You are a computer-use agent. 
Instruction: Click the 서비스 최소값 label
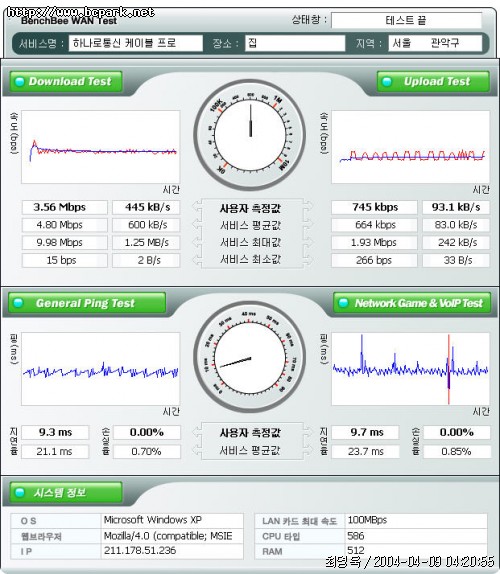coord(250,260)
